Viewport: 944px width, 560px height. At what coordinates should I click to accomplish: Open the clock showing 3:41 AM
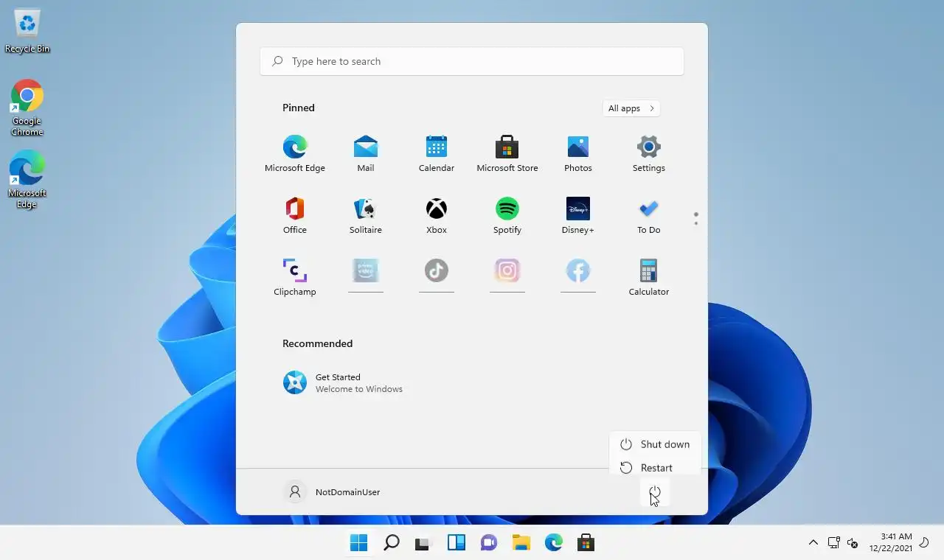[x=891, y=542]
